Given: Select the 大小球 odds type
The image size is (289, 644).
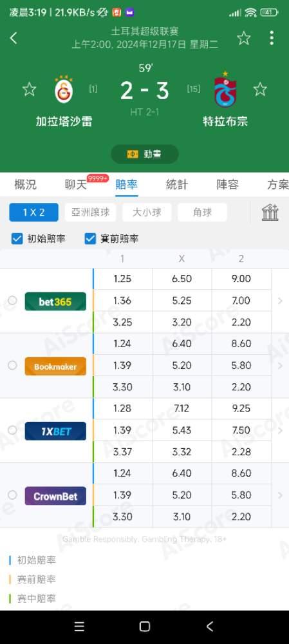Looking at the screenshot, I should 147,213.
